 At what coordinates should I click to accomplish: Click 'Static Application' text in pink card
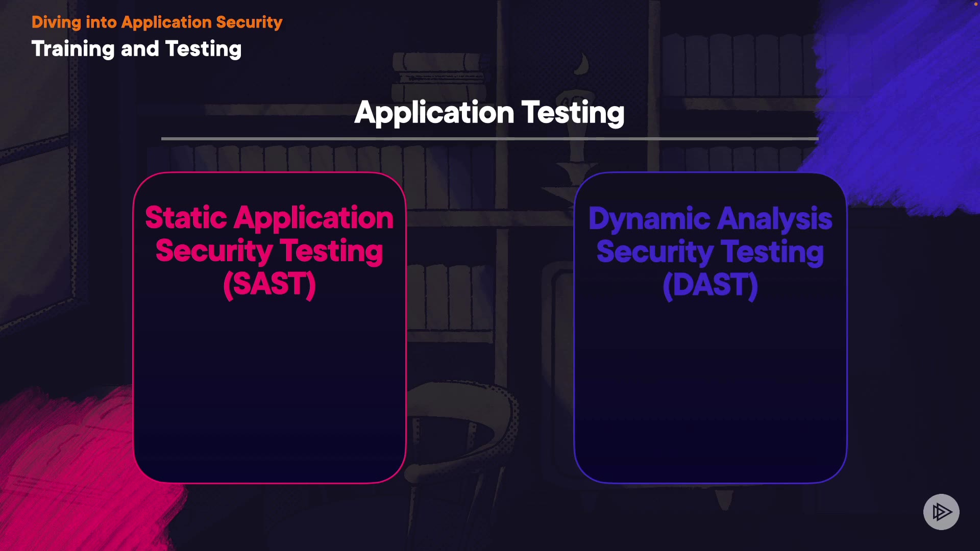coord(269,218)
